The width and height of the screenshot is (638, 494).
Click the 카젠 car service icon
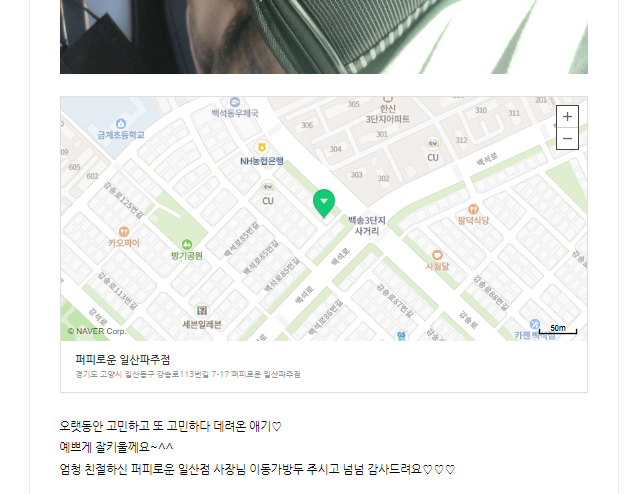point(535,324)
